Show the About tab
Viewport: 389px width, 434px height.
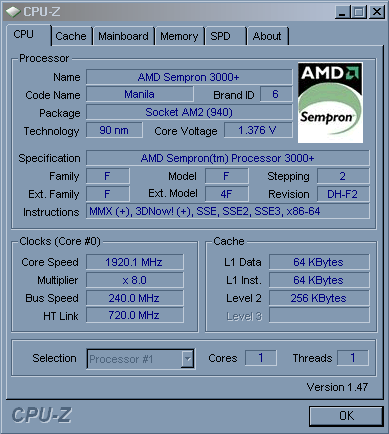click(267, 36)
